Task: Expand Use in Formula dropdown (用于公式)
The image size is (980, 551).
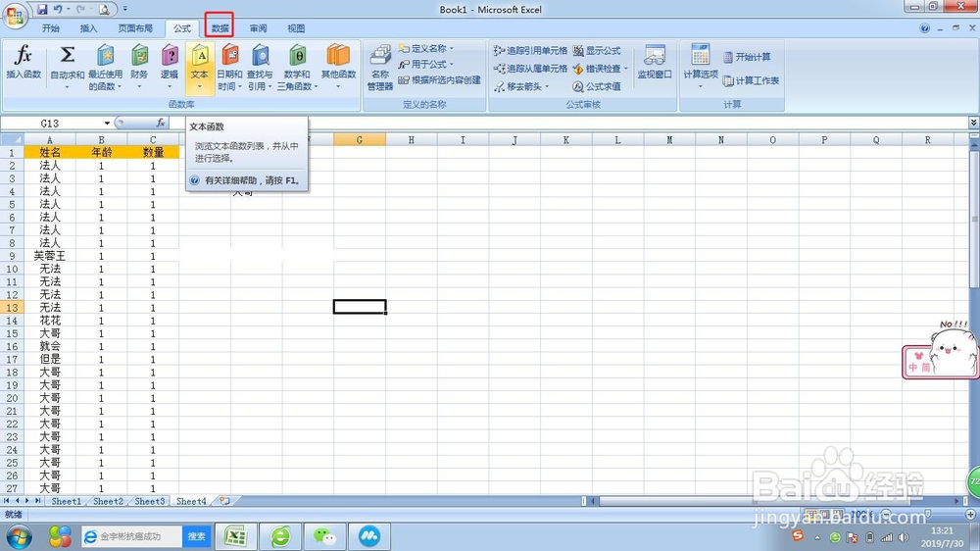Action: pos(451,65)
